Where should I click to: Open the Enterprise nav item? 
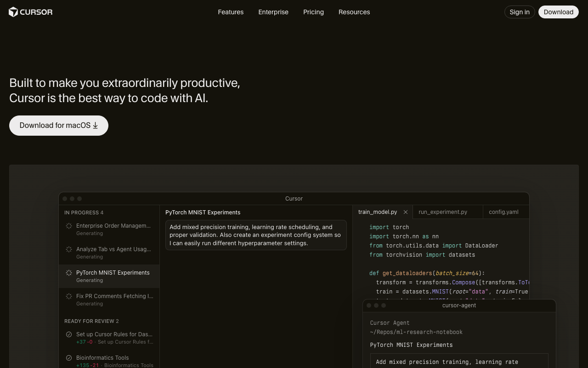click(x=273, y=12)
